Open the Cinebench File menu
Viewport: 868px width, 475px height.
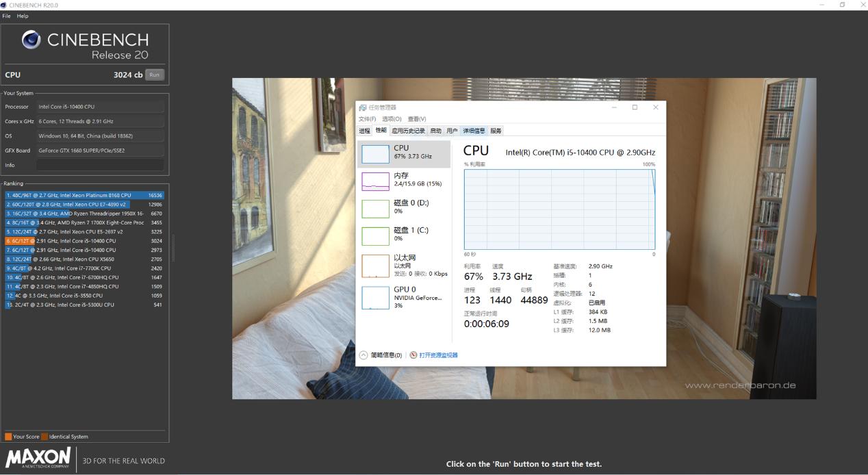[7, 16]
